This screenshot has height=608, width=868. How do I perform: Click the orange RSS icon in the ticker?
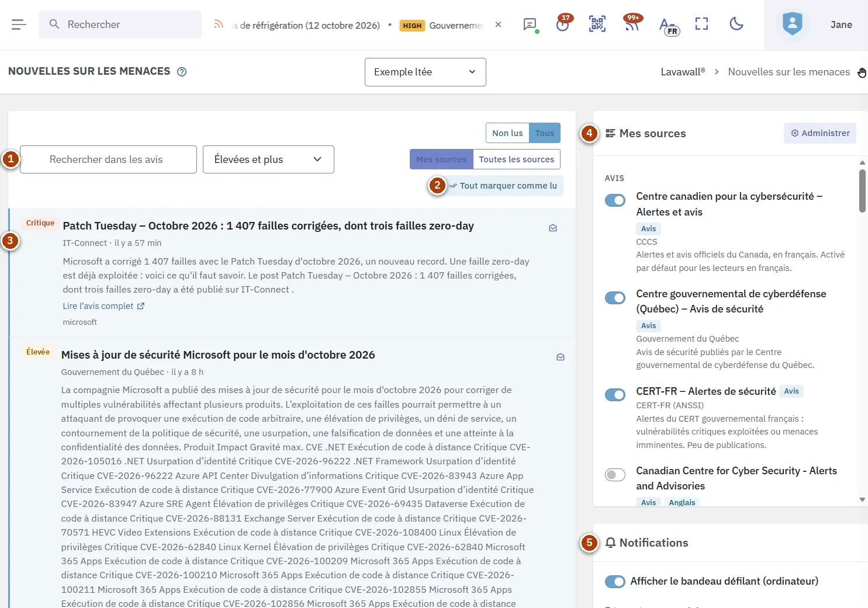coord(219,25)
